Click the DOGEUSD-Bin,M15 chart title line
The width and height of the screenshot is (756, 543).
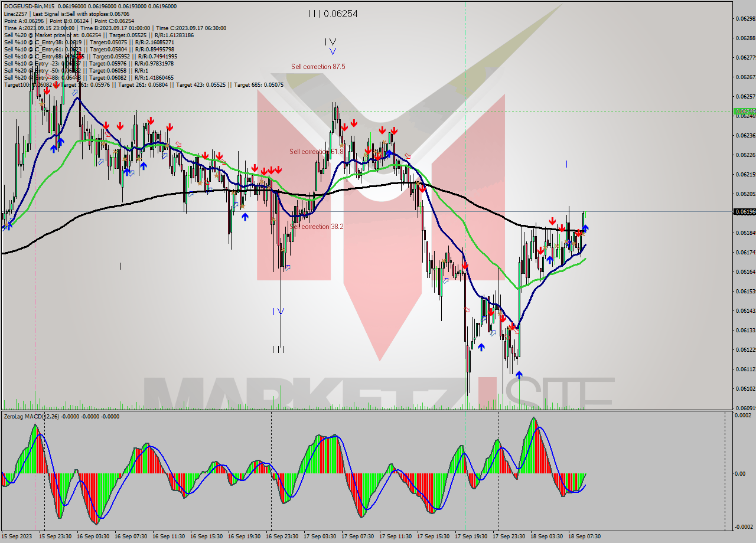(x=90, y=6)
